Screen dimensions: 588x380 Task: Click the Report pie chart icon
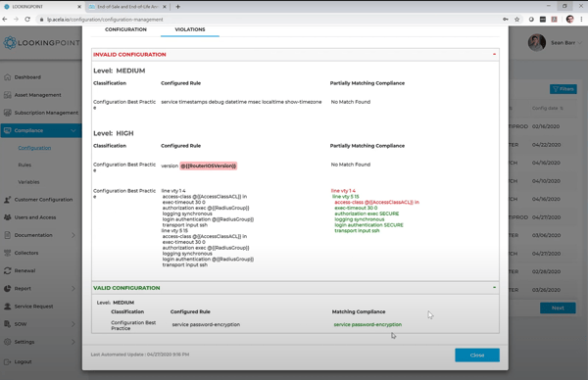click(8, 289)
